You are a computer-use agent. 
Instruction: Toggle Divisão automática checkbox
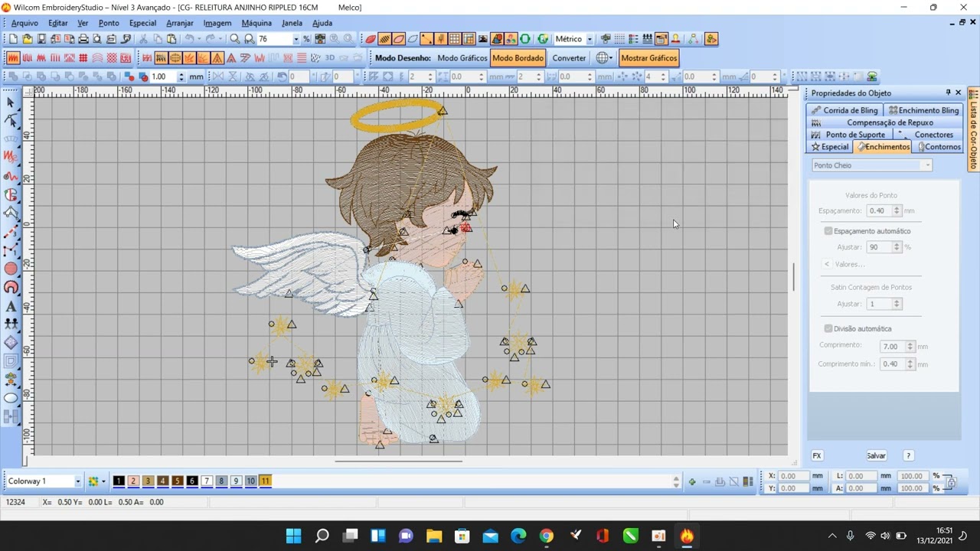coord(828,328)
